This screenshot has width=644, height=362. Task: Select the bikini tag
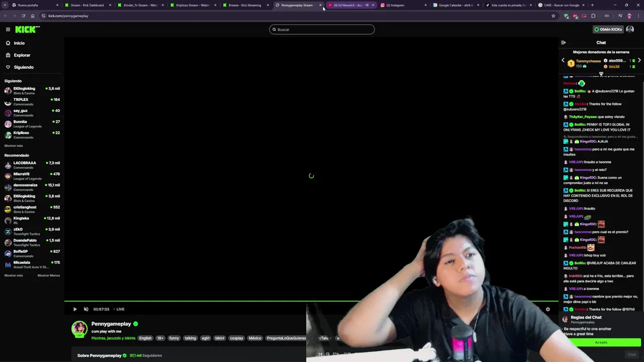point(220,338)
